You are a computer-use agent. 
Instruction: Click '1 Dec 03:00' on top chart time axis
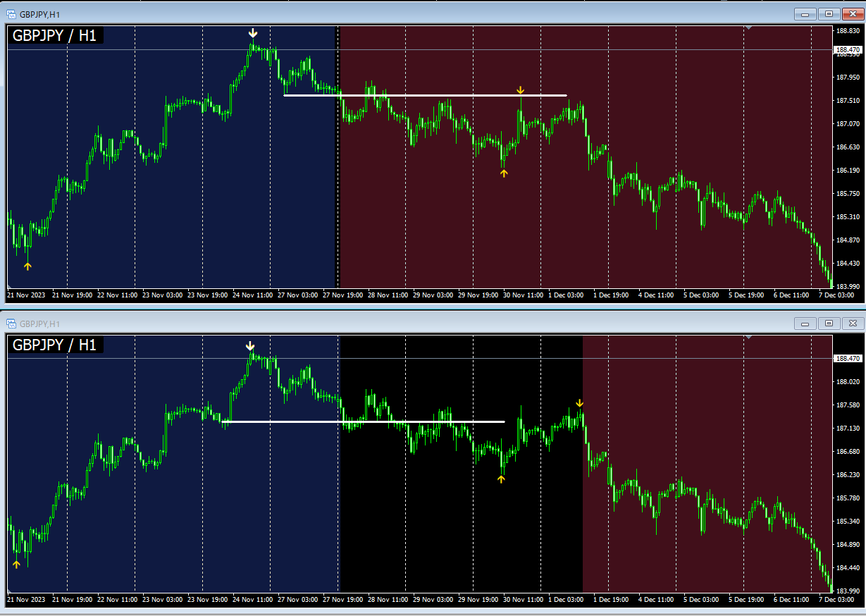tap(566, 295)
